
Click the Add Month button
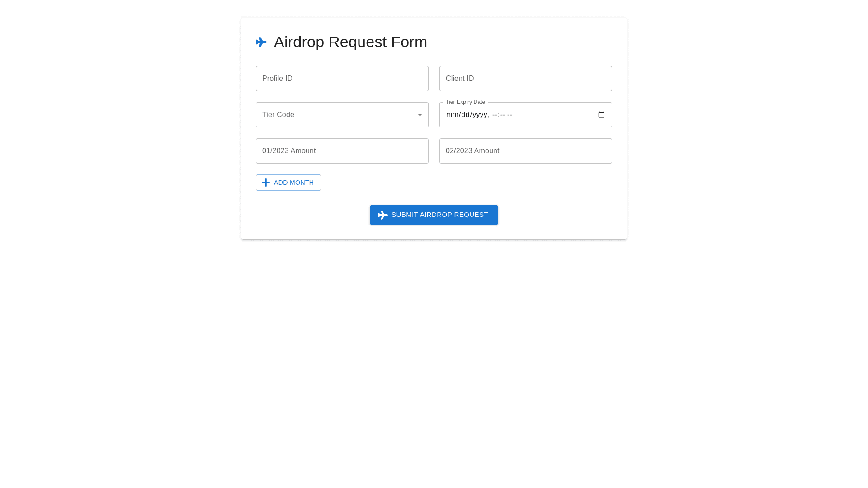(x=288, y=183)
